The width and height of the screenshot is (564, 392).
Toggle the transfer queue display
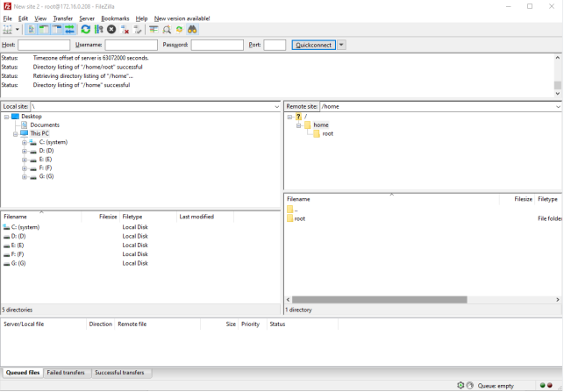(68, 30)
